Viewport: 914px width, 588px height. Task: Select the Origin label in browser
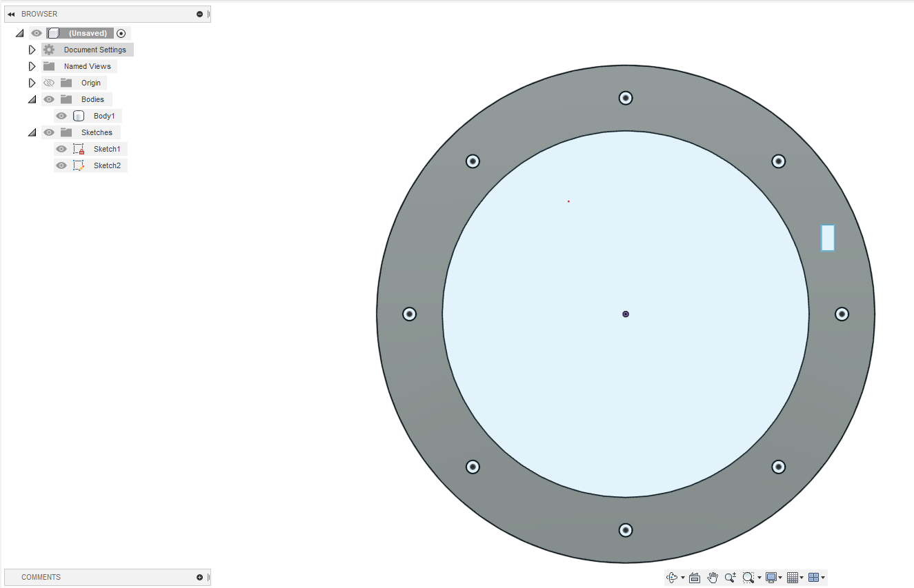point(91,83)
